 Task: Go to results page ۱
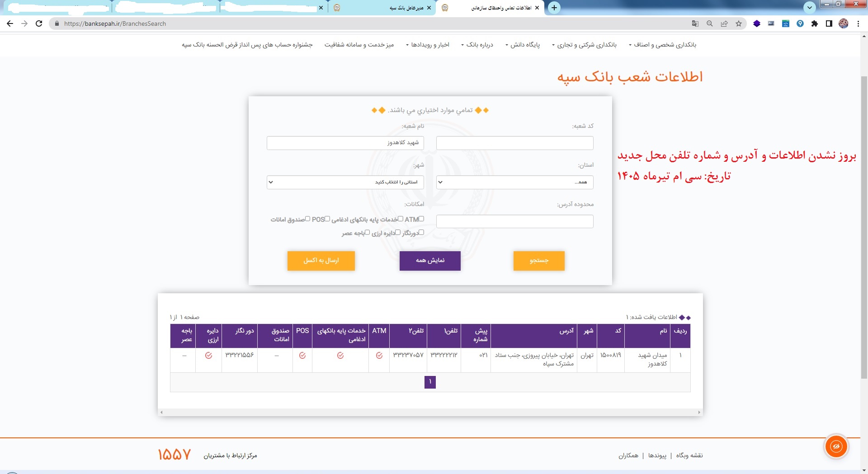(x=430, y=382)
